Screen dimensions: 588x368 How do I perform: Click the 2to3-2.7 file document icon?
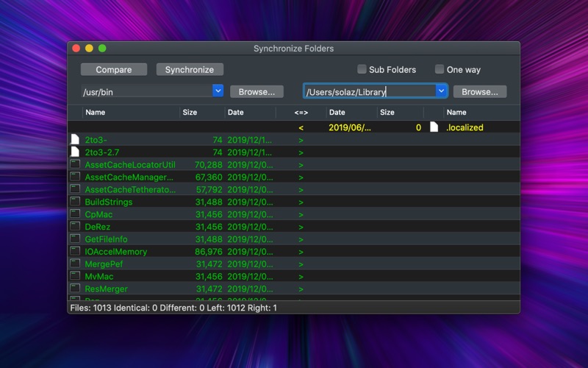coord(75,152)
